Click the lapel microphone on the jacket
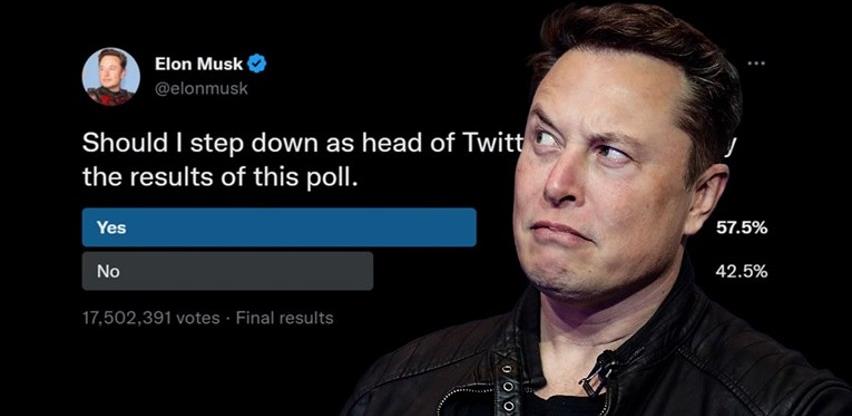 pyautogui.click(x=601, y=370)
